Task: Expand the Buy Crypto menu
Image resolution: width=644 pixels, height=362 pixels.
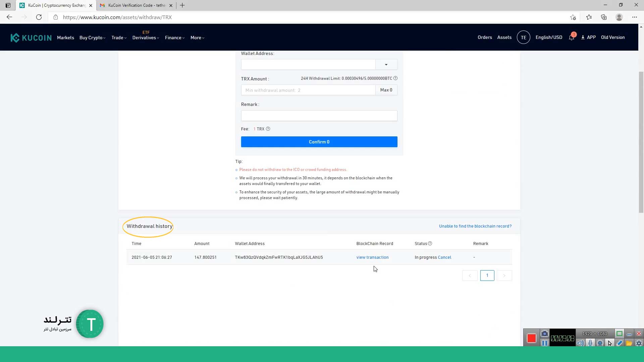Action: [x=92, y=38]
